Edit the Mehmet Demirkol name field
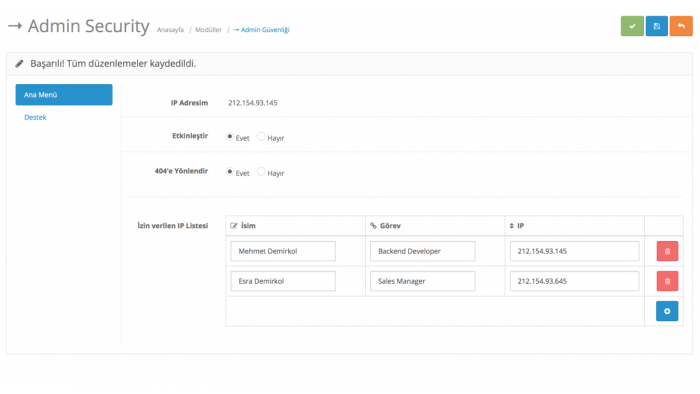 [283, 251]
